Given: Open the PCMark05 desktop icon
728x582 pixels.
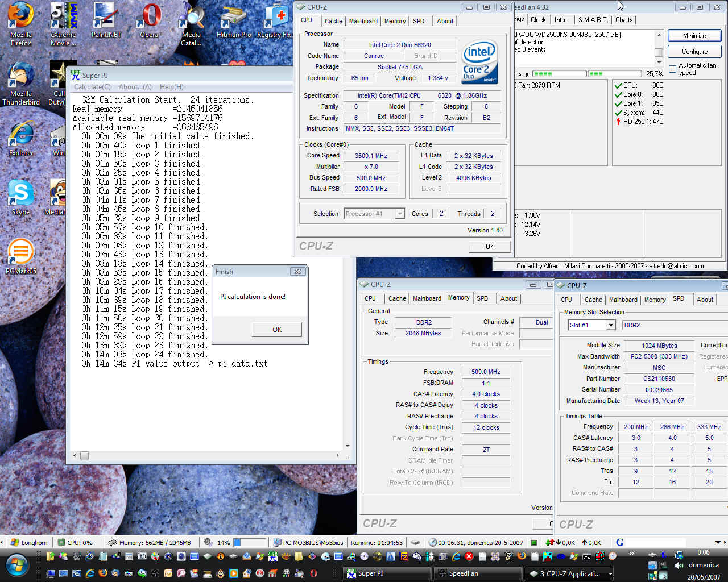Looking at the screenshot, I should (21, 256).
